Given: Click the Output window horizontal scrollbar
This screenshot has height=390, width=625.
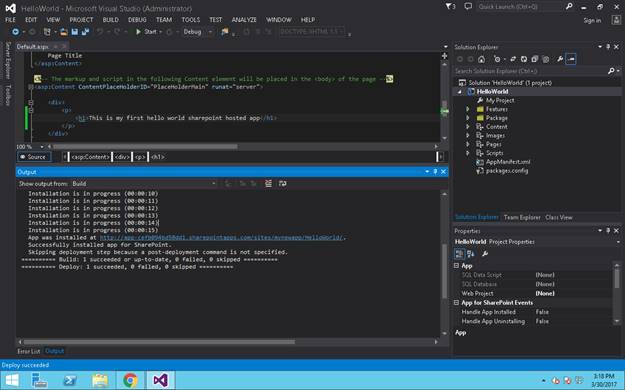Looking at the screenshot, I should (x=159, y=342).
